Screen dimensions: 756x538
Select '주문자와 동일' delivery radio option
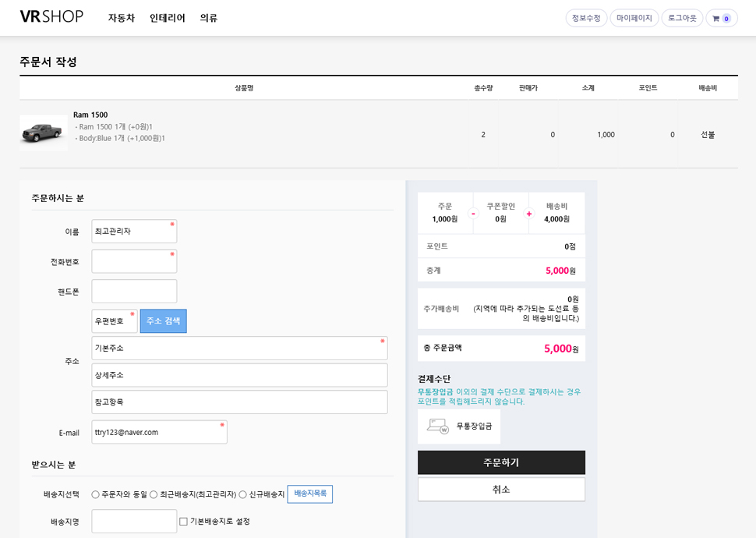96,494
